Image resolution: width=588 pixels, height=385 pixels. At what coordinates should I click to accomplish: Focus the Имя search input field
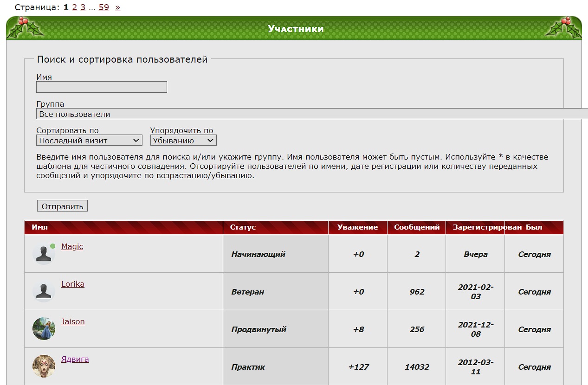[102, 87]
